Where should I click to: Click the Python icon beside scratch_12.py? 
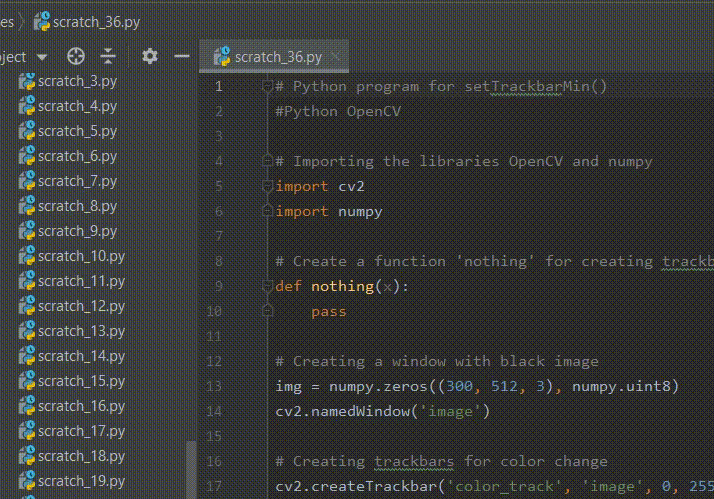[x=27, y=306]
